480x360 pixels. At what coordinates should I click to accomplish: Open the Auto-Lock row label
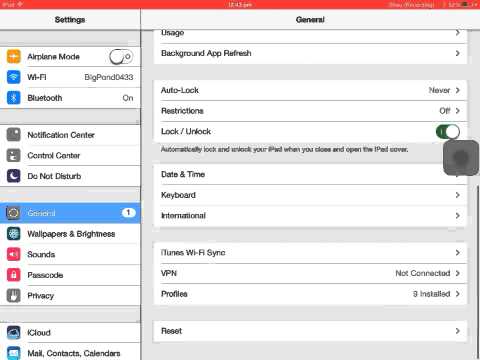(180, 90)
